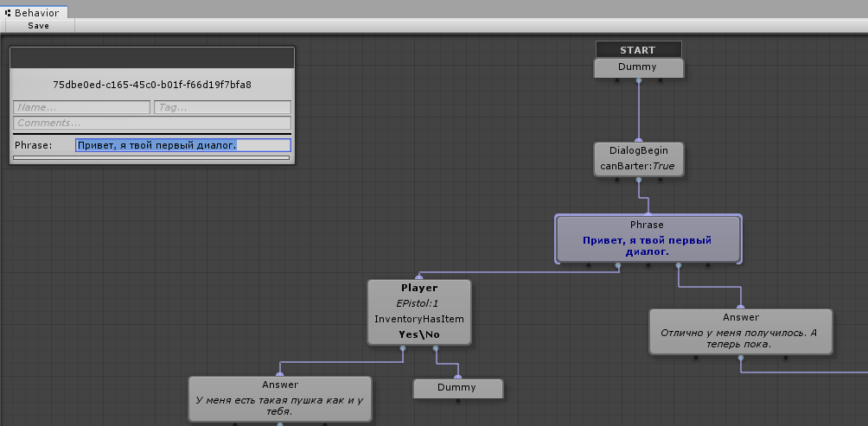Click the Behavior tab icon

8,13
